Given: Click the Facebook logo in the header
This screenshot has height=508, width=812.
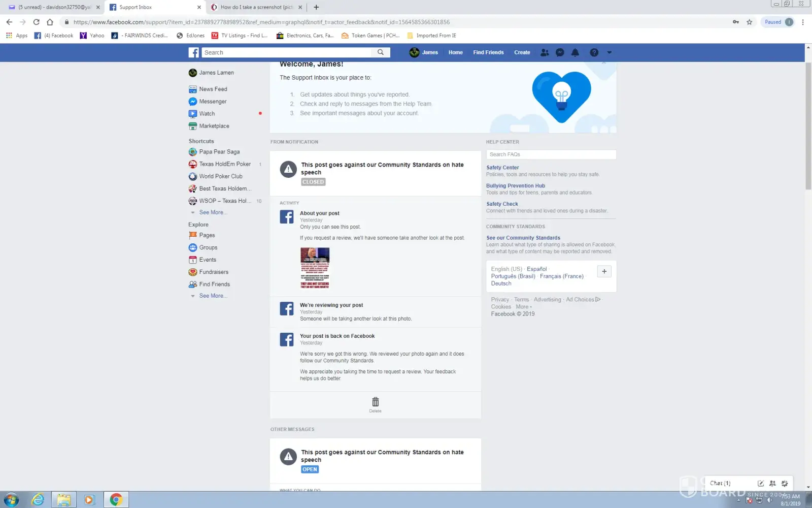Looking at the screenshot, I should tap(193, 52).
